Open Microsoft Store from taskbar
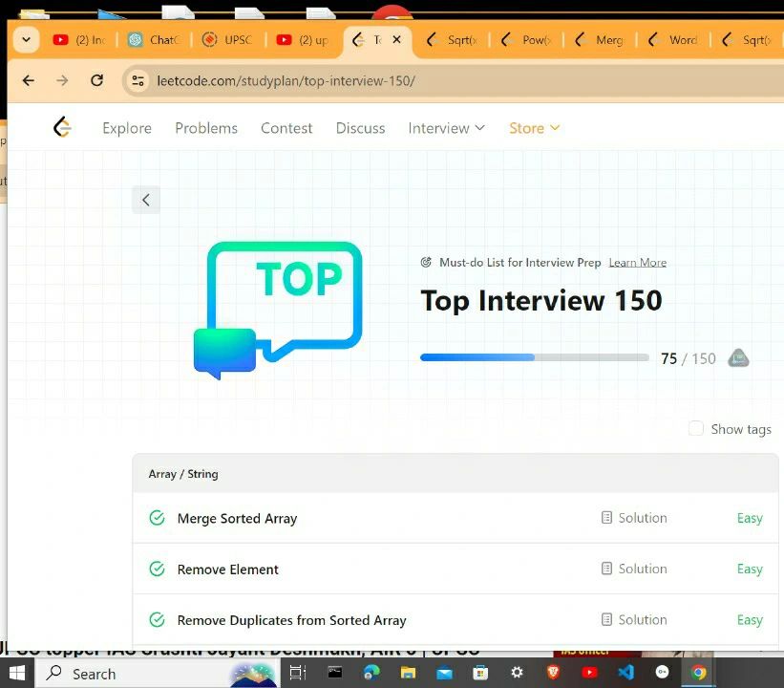784x688 pixels. [480, 673]
